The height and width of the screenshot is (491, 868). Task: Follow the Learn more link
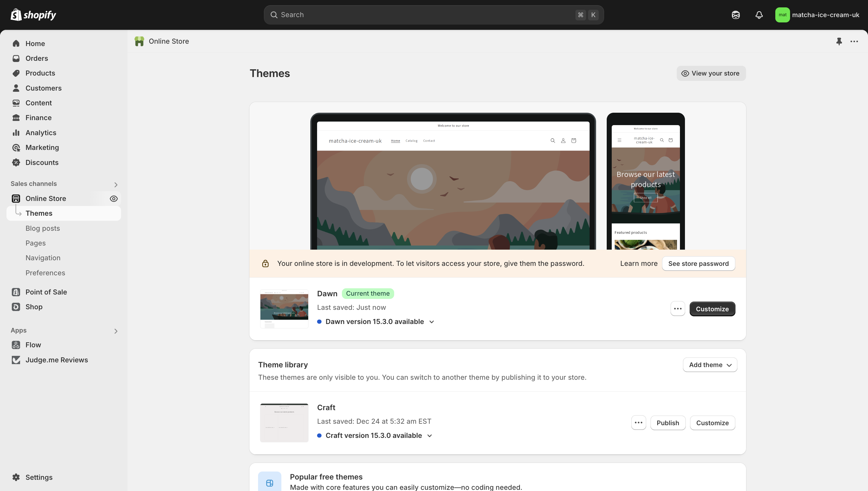(x=639, y=263)
